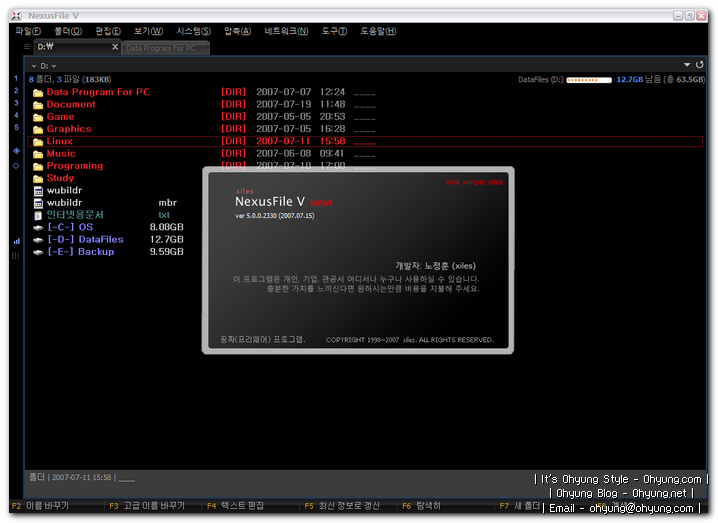Click the wubildr mbr file icon
The height and width of the screenshot is (523, 718).
coord(38,203)
